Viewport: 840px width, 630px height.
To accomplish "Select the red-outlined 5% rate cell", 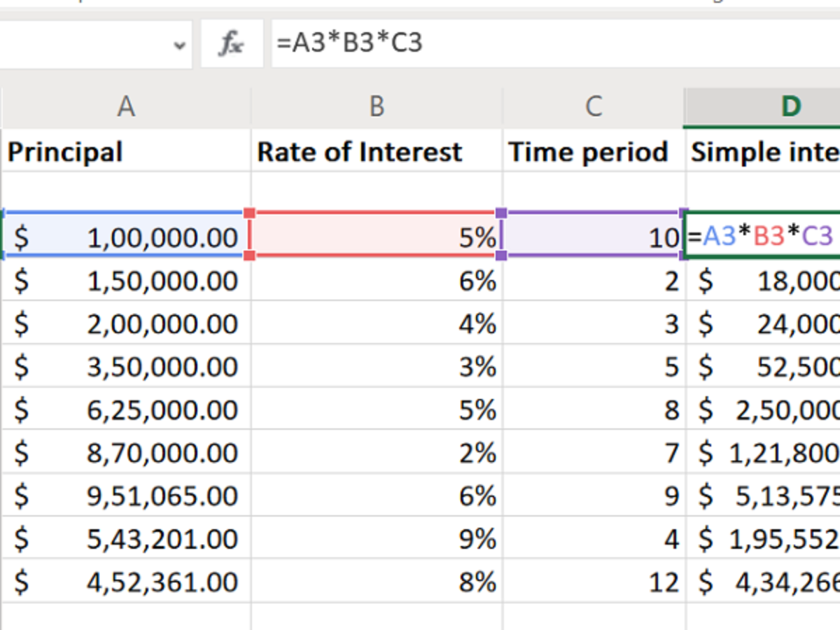I will (377, 238).
